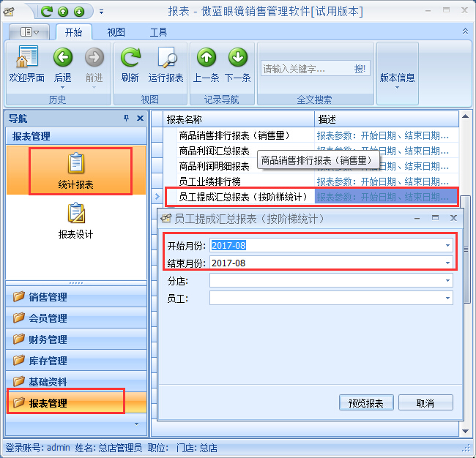476x458 pixels.
Task: Collapse the ribbon with the double chevron
Action: tap(465, 31)
